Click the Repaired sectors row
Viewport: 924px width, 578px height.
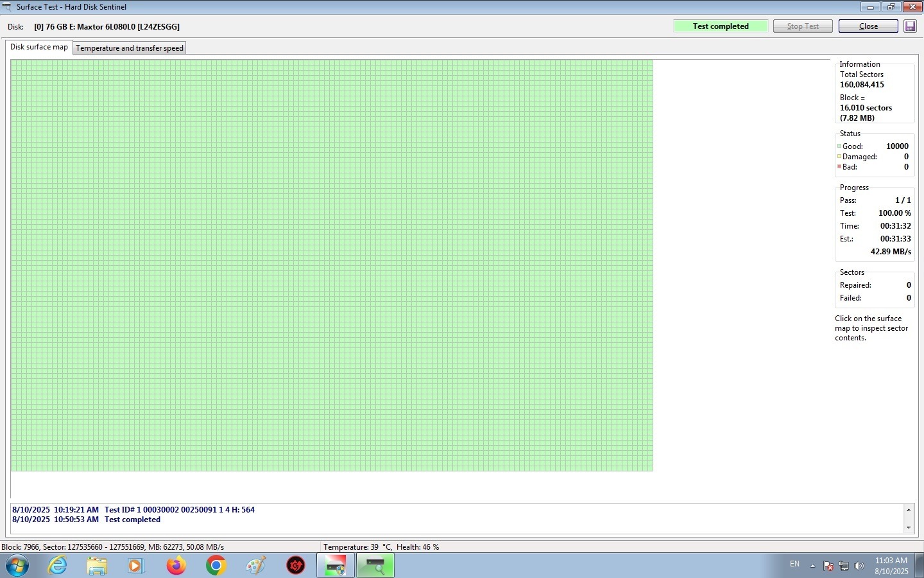tap(875, 285)
